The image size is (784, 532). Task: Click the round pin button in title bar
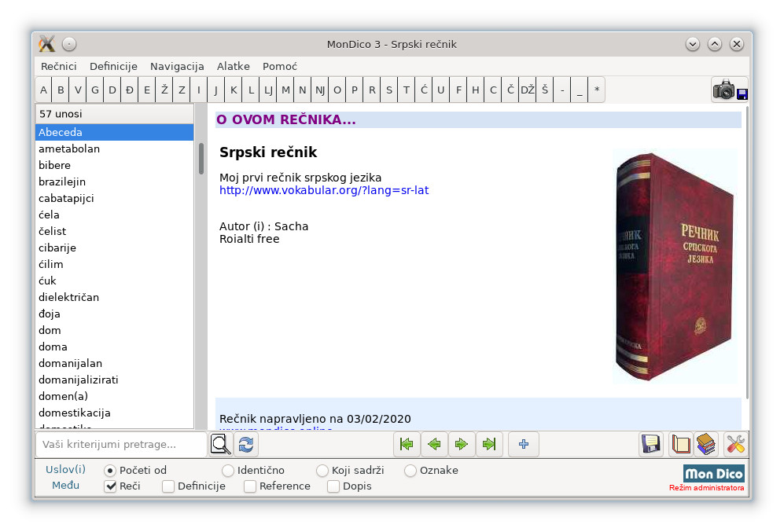(69, 44)
